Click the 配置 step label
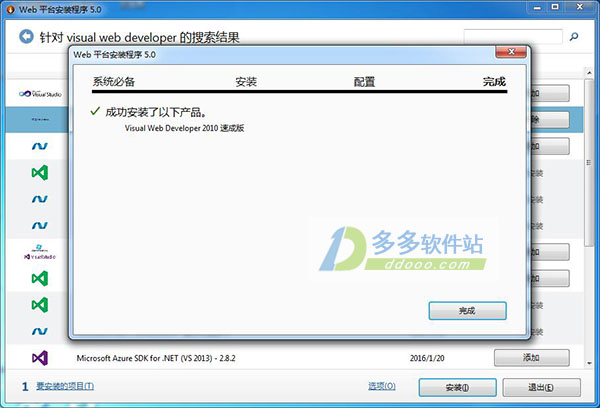Screen dimensions: 600x408 (x=364, y=82)
